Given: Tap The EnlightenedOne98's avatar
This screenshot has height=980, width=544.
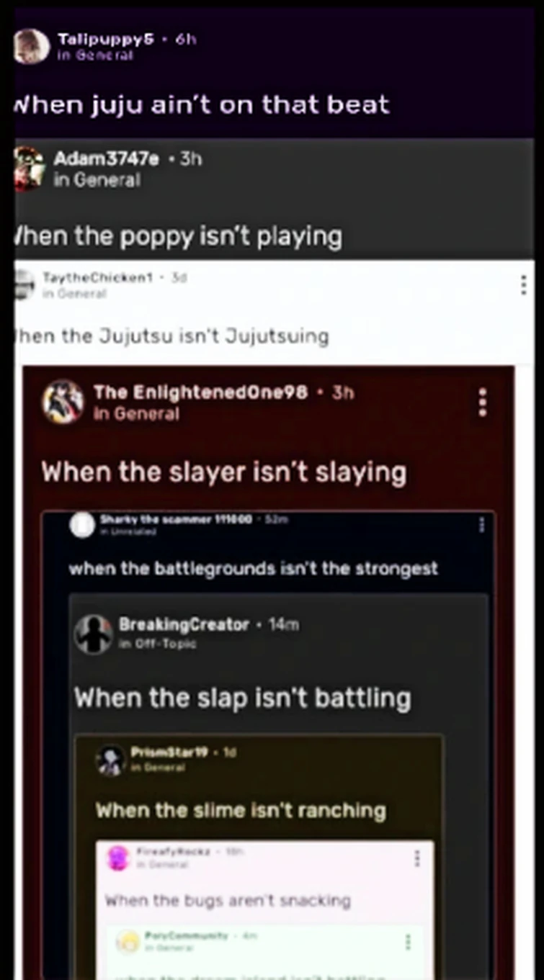Looking at the screenshot, I should [x=63, y=402].
